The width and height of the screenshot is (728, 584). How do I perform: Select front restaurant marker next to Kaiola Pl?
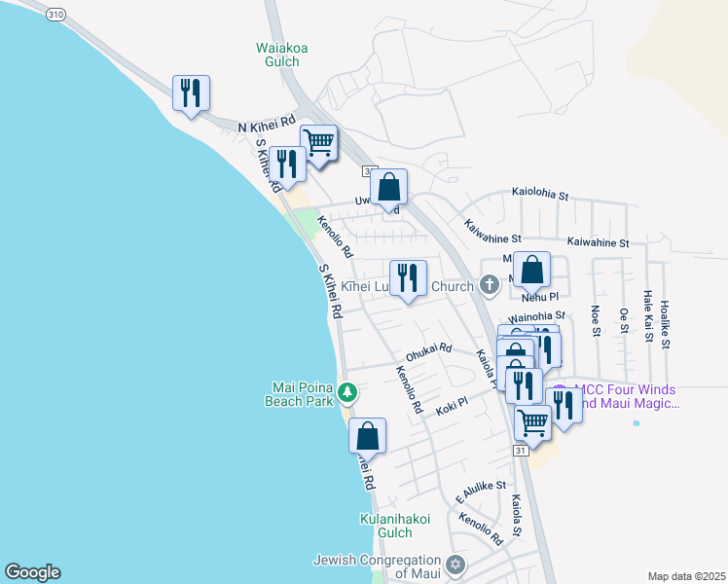coord(524,386)
